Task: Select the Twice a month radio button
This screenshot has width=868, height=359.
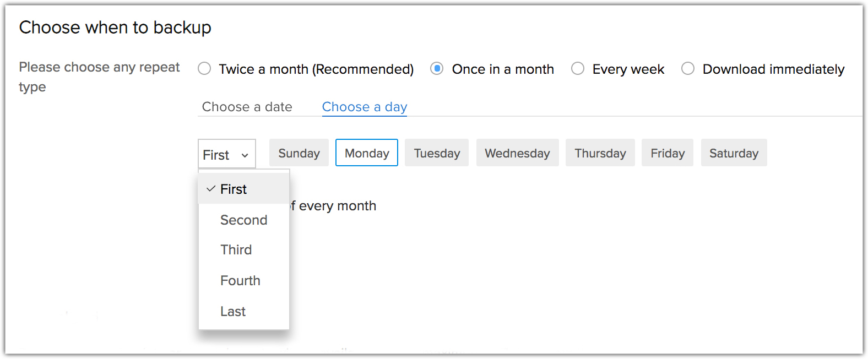Action: 204,69
